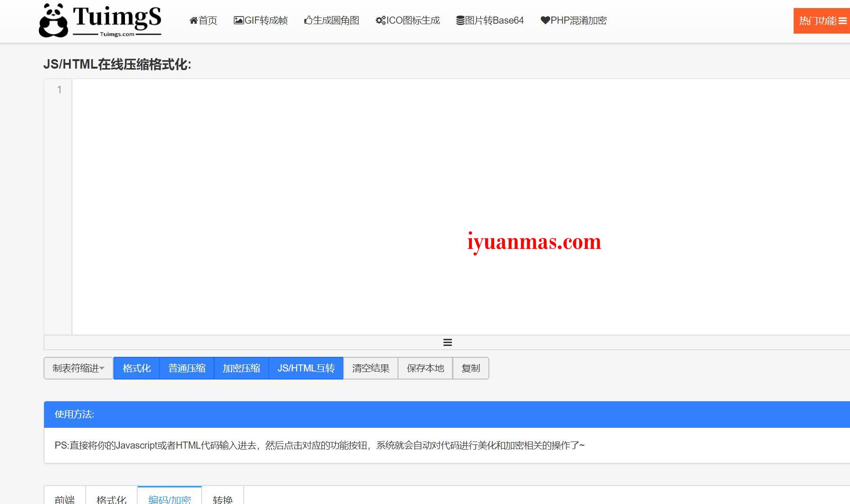Open ICO图标生成 page

(x=407, y=20)
